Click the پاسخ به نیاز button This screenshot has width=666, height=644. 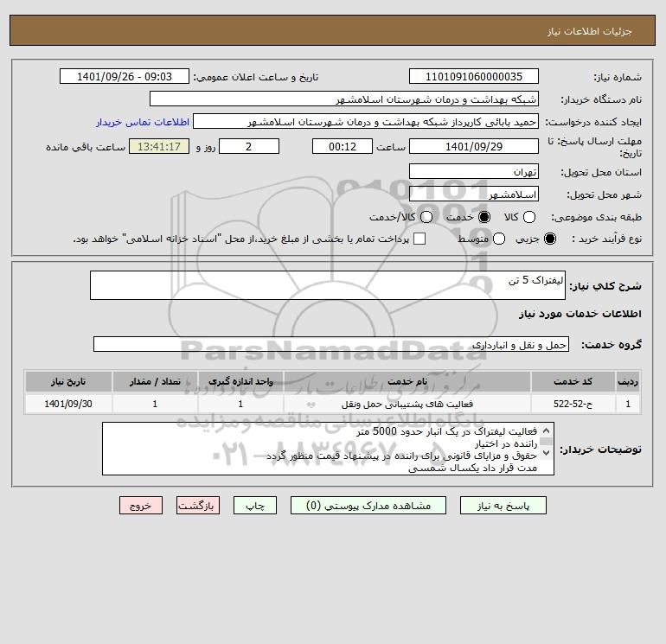[x=503, y=506]
